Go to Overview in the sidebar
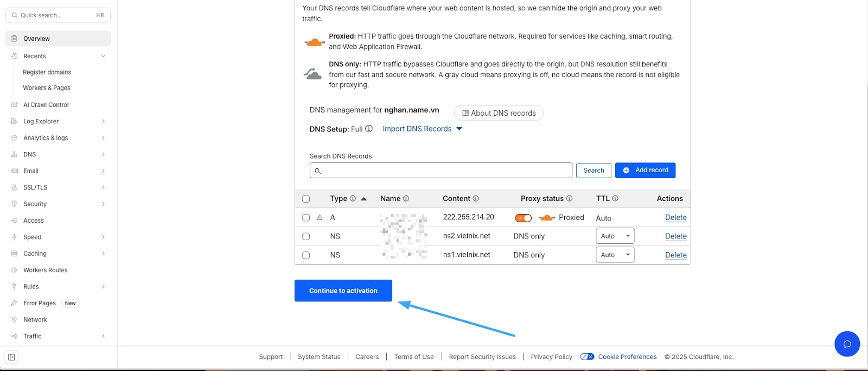Viewport: 868px width, 371px height. coord(36,39)
